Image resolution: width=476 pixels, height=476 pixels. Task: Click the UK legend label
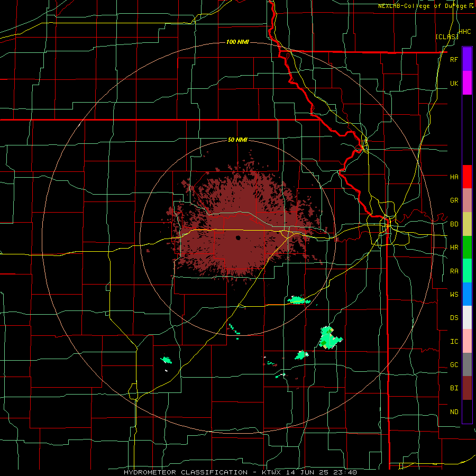(x=454, y=83)
